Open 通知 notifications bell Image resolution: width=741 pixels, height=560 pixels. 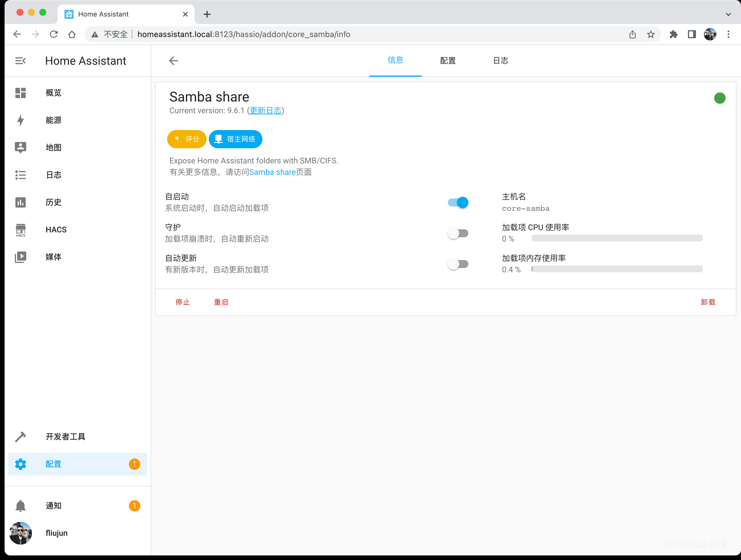click(x=20, y=506)
